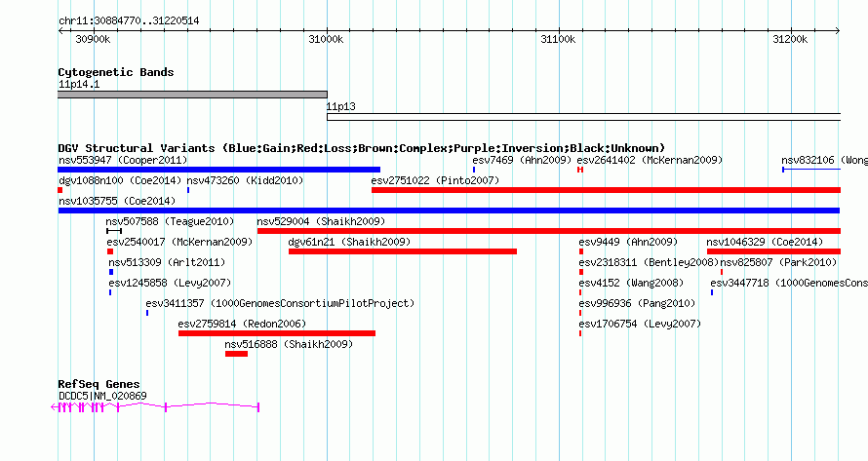This screenshot has height=461, width=868.
Task: Select the nsv529004 (Shaikh2009) red bar
Action: pos(549,231)
